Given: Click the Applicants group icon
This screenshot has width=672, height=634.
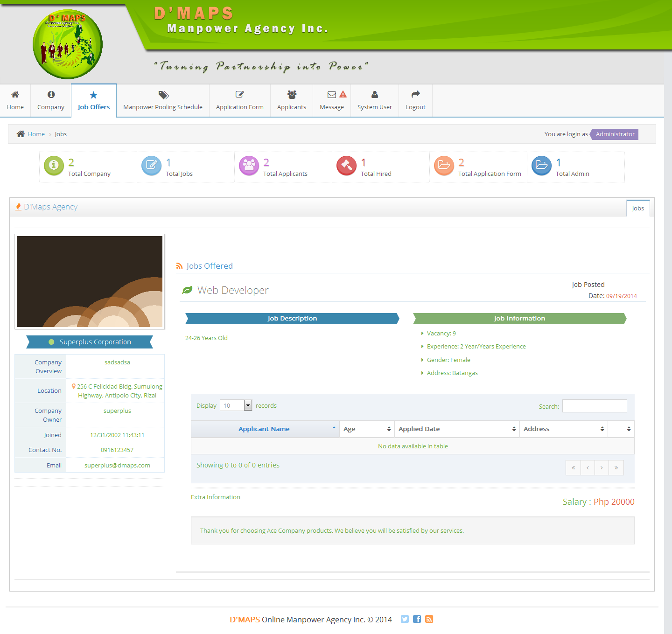Looking at the screenshot, I should tap(292, 95).
